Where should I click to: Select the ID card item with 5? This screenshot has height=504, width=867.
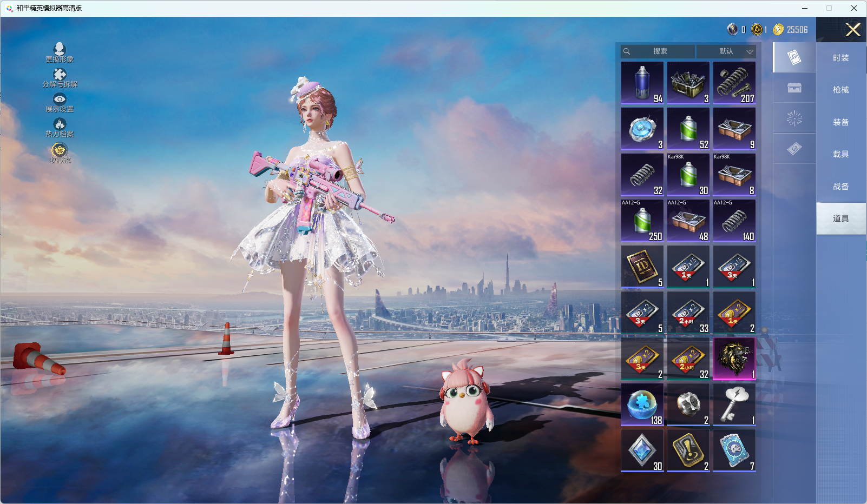(642, 267)
